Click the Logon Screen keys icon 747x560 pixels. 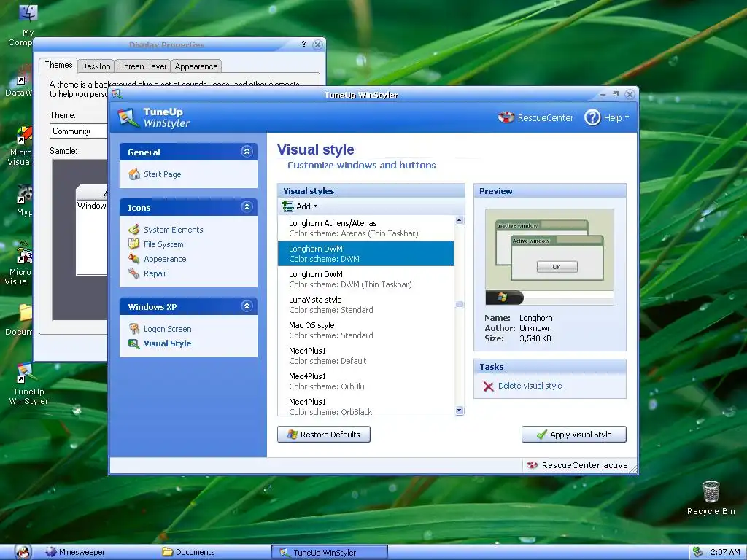[x=134, y=329]
